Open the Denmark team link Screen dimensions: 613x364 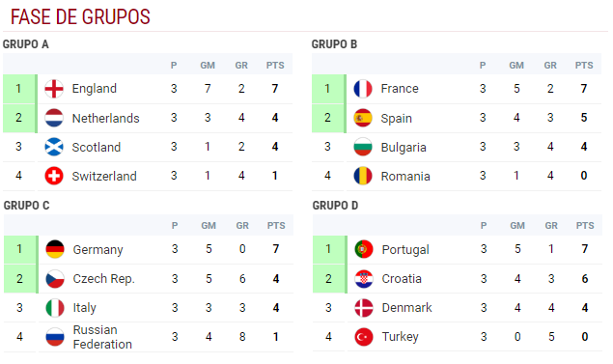pyautogui.click(x=406, y=308)
